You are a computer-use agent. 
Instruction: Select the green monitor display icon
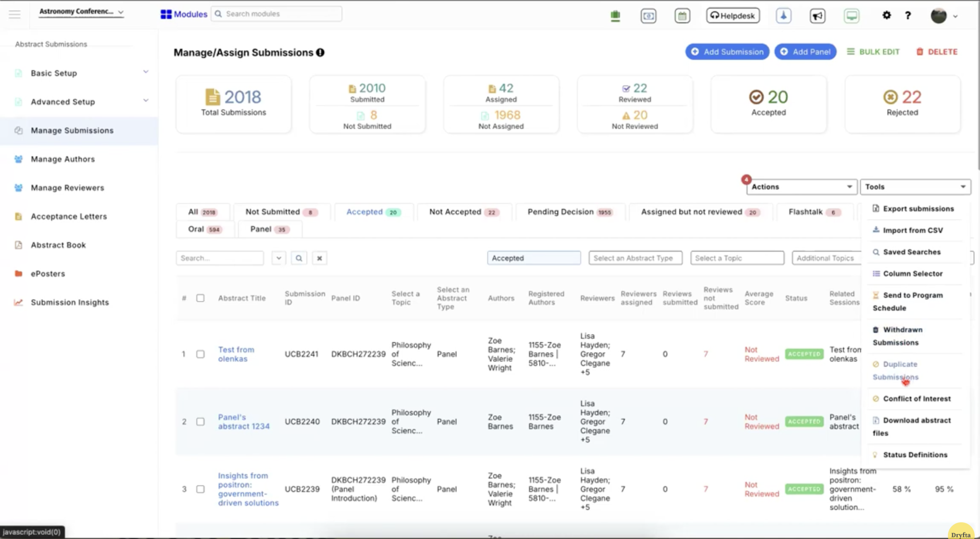tap(851, 16)
